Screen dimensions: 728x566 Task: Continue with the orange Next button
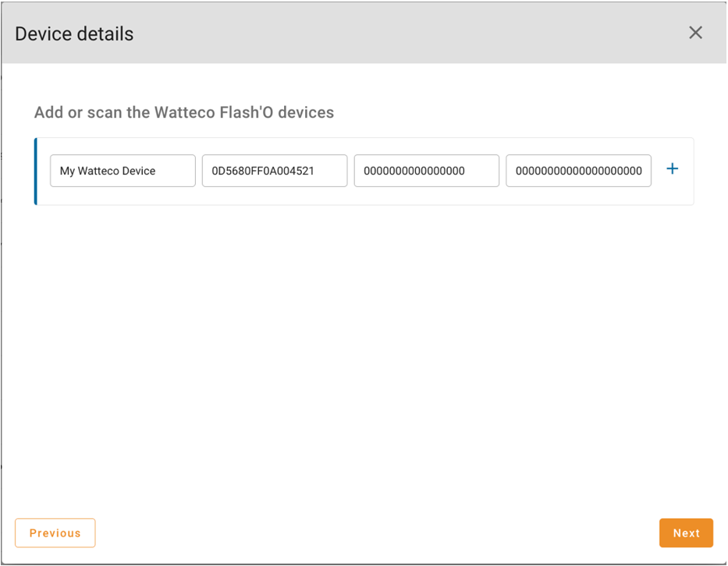coord(686,533)
